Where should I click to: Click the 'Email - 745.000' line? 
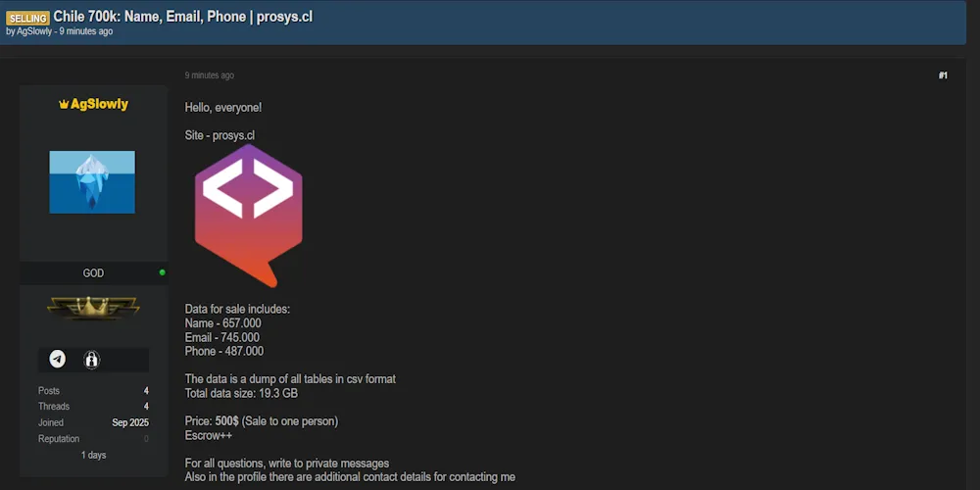221,337
